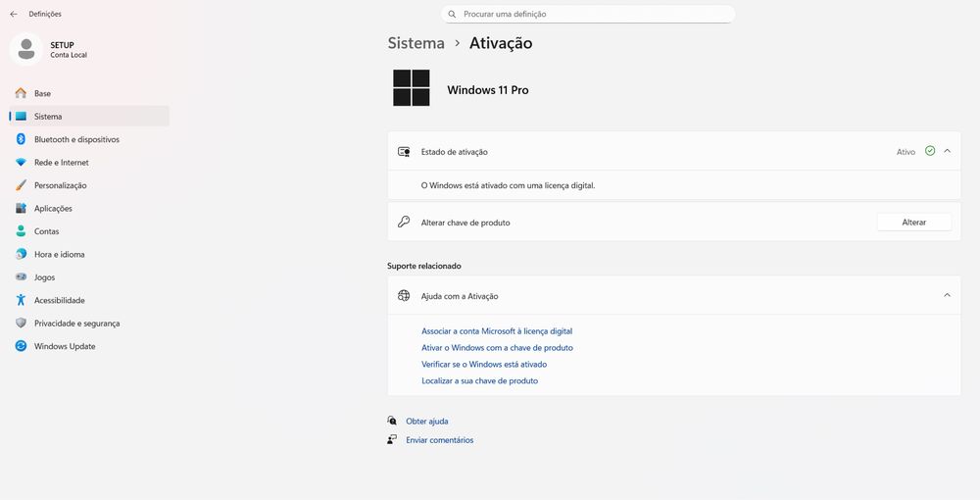This screenshot has height=500, width=980.
Task: Open the SETUP account avatar
Action: (26, 49)
